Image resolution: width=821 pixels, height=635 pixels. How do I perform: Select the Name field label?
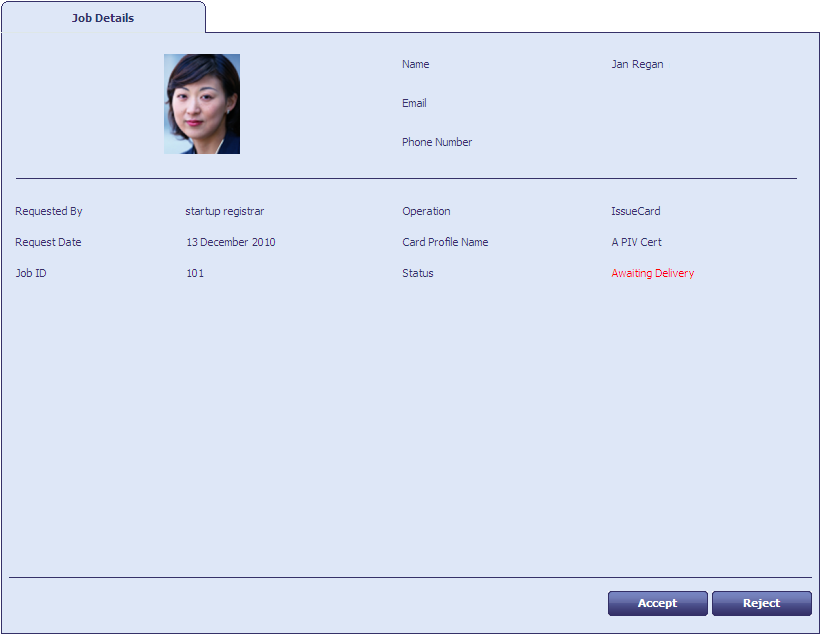pos(415,64)
